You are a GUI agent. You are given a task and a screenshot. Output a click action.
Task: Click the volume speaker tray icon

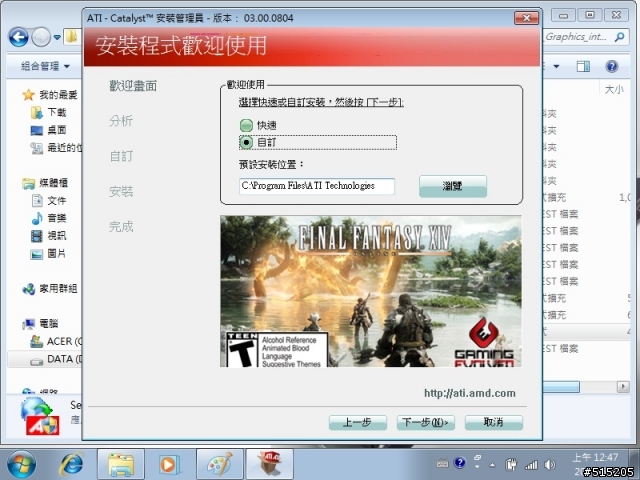click(x=550, y=464)
